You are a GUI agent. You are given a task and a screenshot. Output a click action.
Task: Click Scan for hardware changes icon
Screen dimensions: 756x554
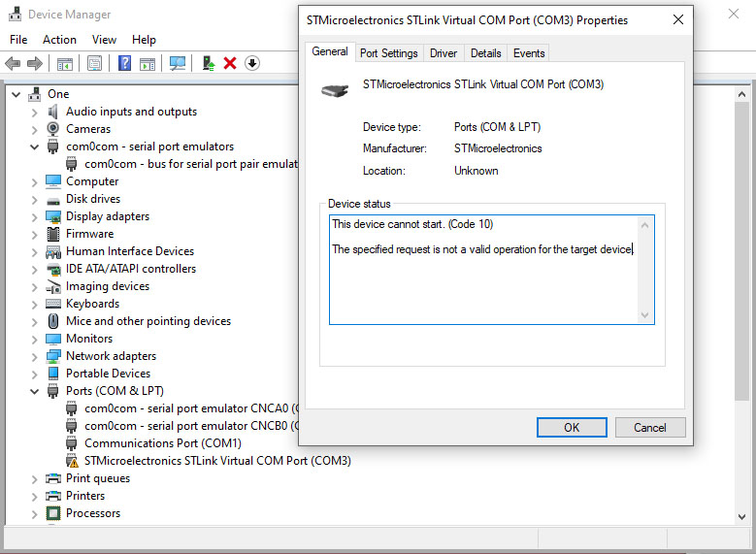[178, 63]
